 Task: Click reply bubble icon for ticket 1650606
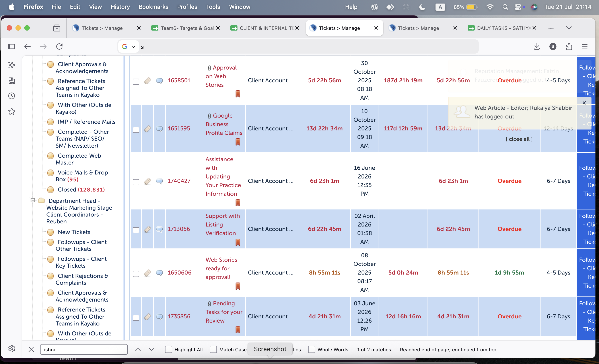(159, 273)
